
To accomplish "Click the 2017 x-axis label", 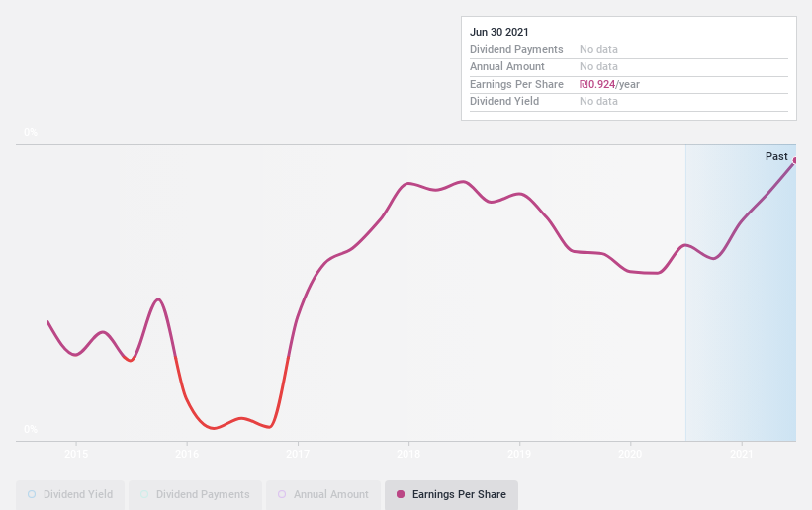I will click(x=298, y=454).
